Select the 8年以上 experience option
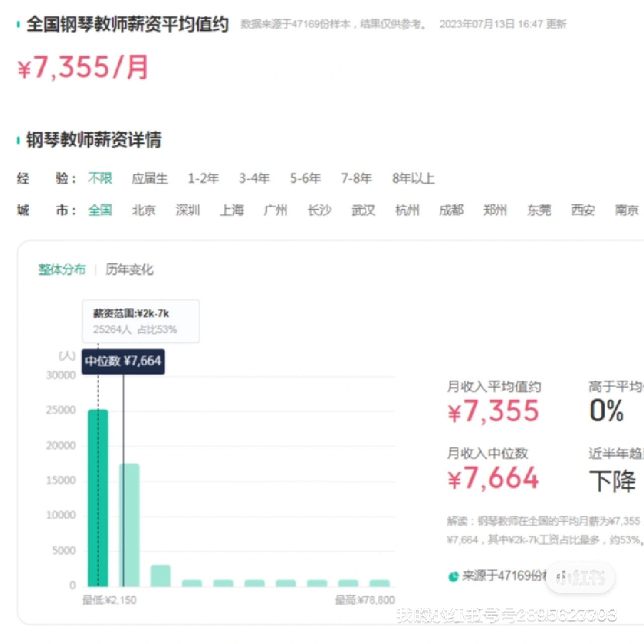644x644 pixels. pos(414,178)
